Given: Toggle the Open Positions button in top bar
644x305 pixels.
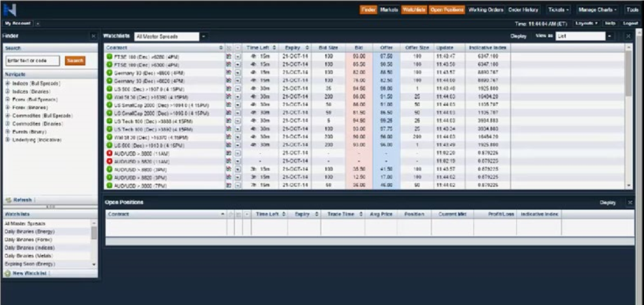Looking at the screenshot, I should [447, 9].
